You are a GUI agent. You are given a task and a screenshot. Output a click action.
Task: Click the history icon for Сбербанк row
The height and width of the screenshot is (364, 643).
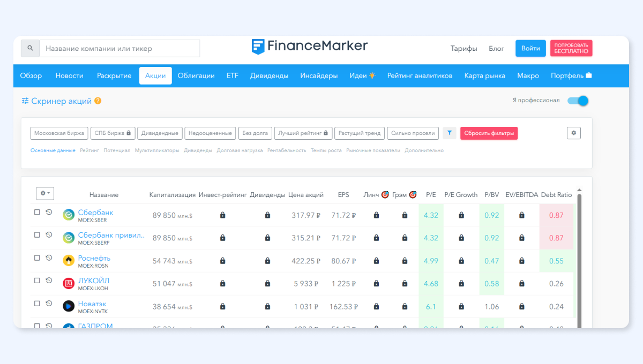pyautogui.click(x=49, y=212)
